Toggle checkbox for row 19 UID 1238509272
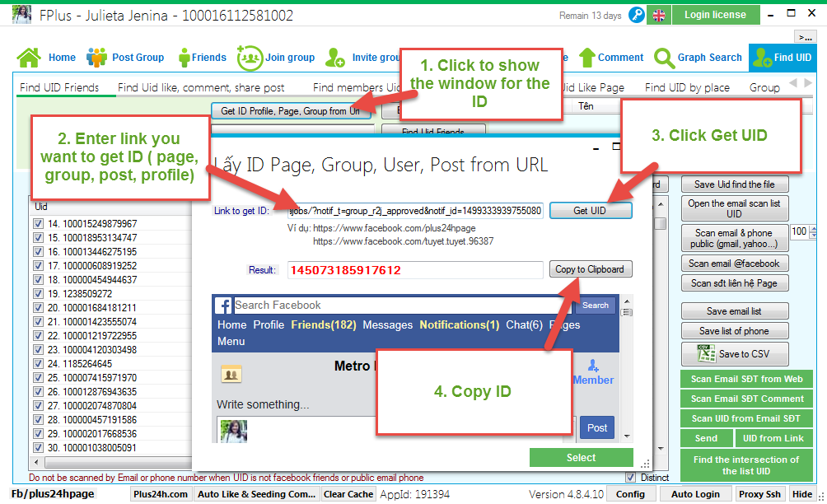Screen dimensions: 827x504 [x=38, y=294]
